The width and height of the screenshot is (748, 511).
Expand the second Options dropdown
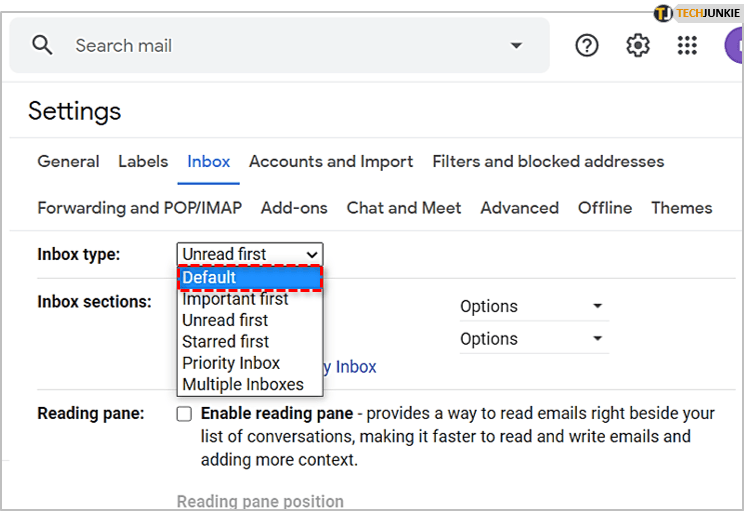531,339
